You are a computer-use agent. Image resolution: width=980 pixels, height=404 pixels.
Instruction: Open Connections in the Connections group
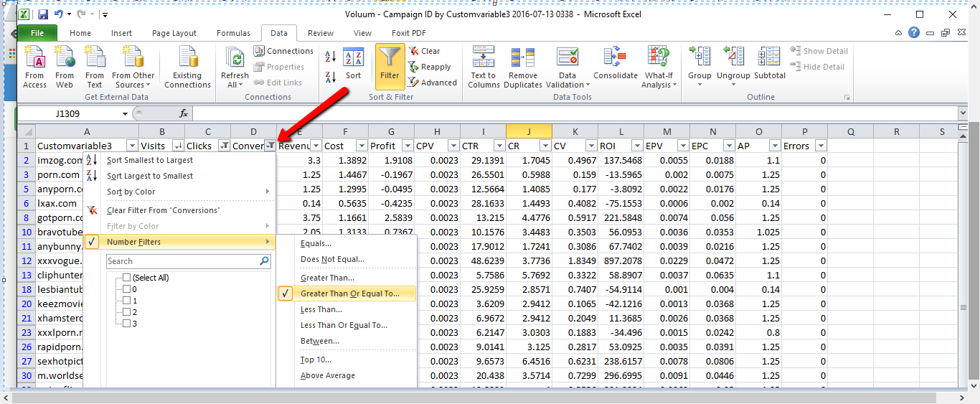(x=283, y=51)
